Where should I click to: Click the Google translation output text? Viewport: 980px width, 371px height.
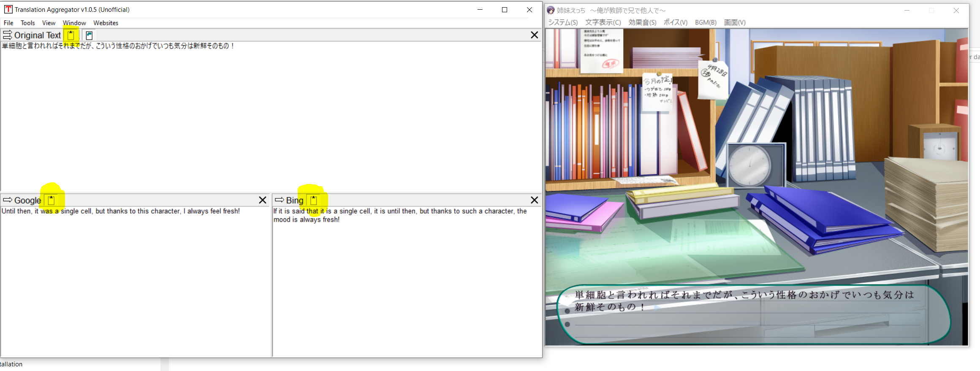pyautogui.click(x=121, y=211)
